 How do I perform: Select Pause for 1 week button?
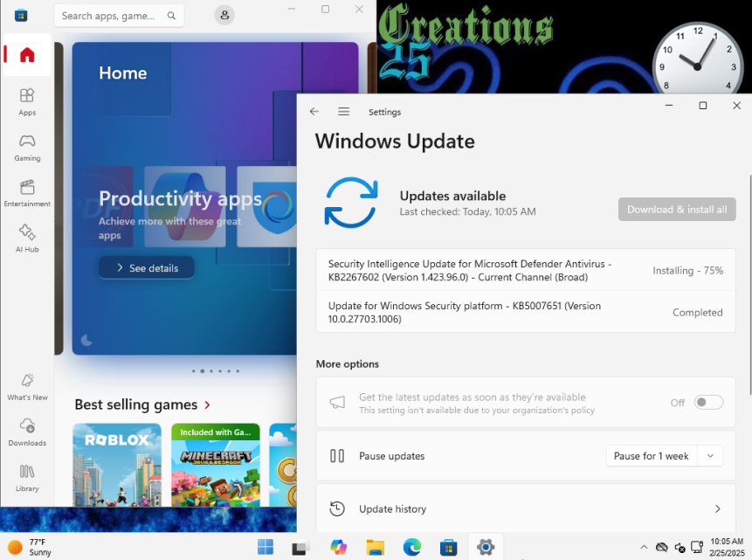[651, 456]
